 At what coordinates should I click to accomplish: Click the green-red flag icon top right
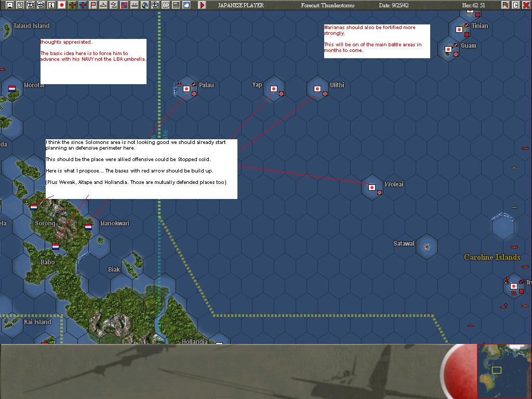point(505,5)
